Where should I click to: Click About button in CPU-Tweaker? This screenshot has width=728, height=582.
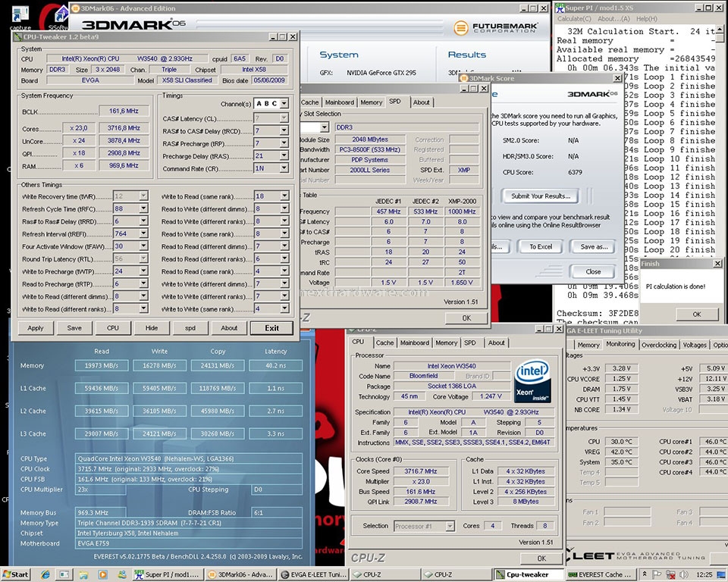(x=229, y=328)
